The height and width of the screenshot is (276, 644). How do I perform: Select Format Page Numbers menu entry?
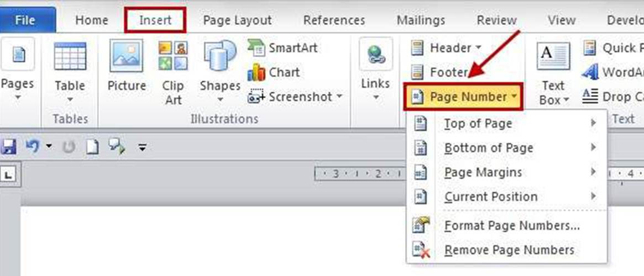point(512,226)
